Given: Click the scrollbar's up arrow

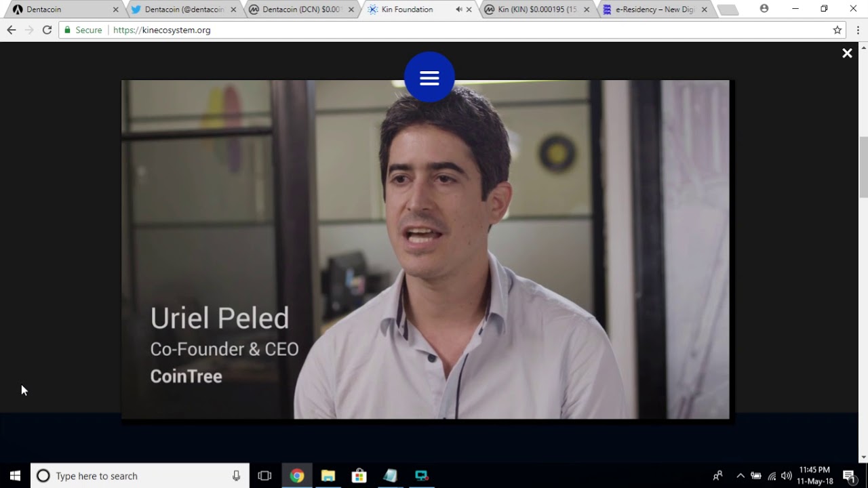Looking at the screenshot, I should (863, 47).
